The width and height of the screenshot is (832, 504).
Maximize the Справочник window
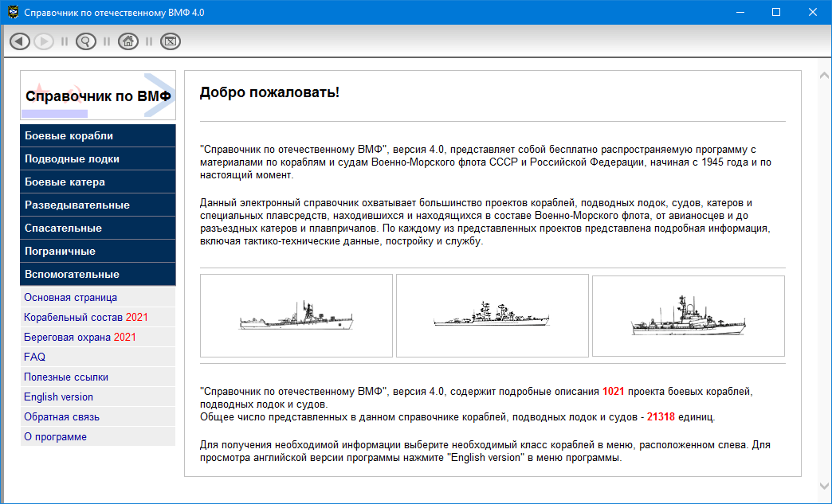(776, 12)
